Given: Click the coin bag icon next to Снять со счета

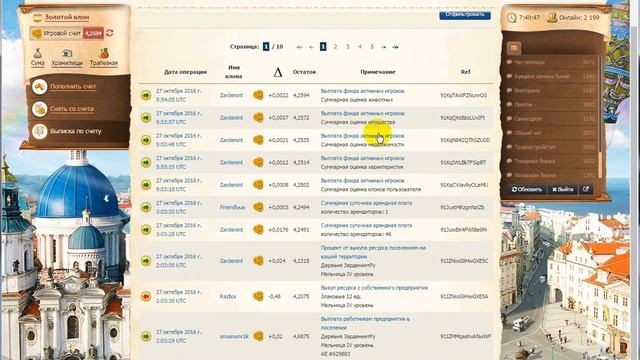Looking at the screenshot, I should click(40, 109).
